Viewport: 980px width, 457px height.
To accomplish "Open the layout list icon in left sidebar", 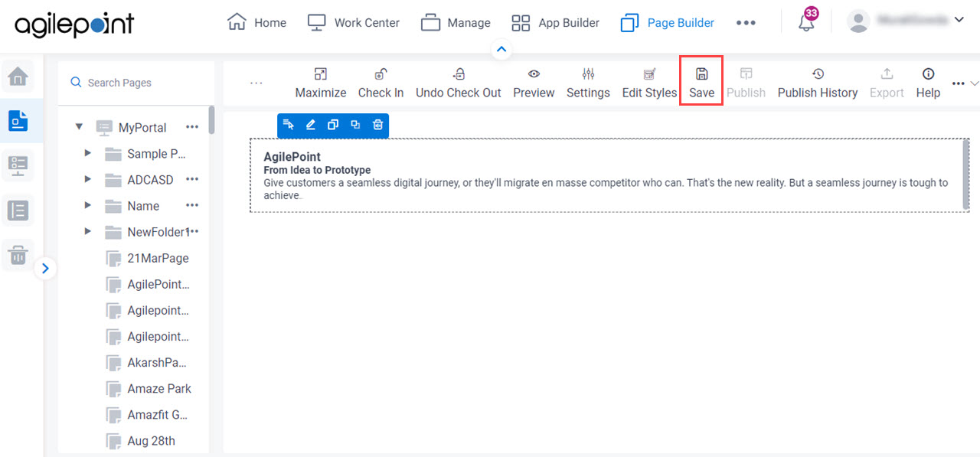I will point(18,210).
